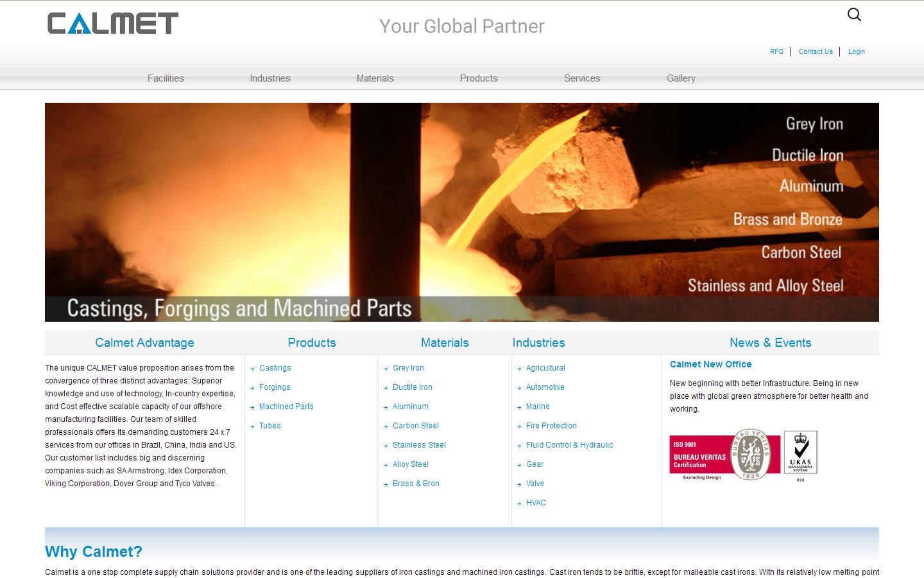The height and width of the screenshot is (578, 924).
Task: Open the Facilities menu
Action: click(166, 78)
